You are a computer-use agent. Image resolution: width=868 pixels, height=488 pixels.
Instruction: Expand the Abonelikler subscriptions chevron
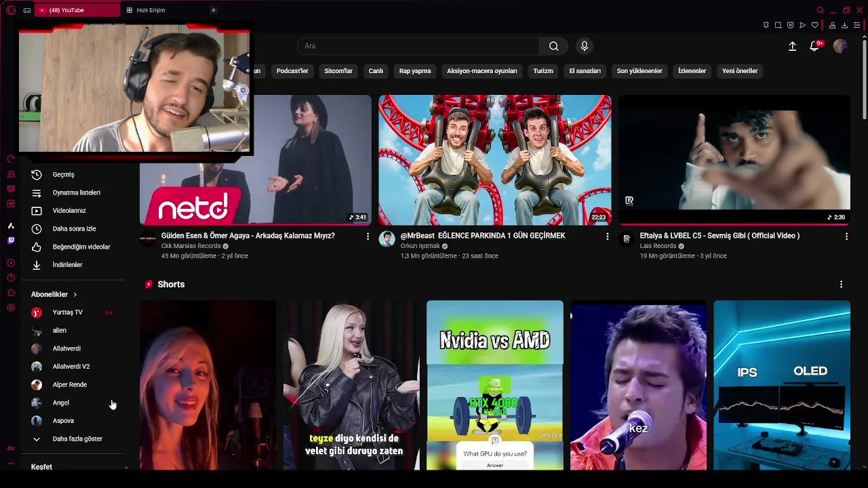tap(75, 294)
